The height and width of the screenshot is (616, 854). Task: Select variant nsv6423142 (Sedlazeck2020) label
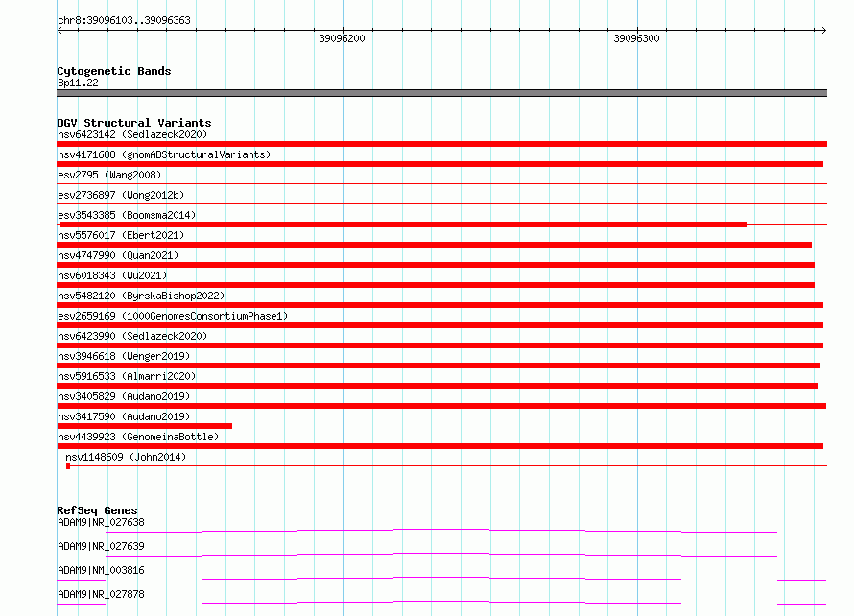[132, 134]
